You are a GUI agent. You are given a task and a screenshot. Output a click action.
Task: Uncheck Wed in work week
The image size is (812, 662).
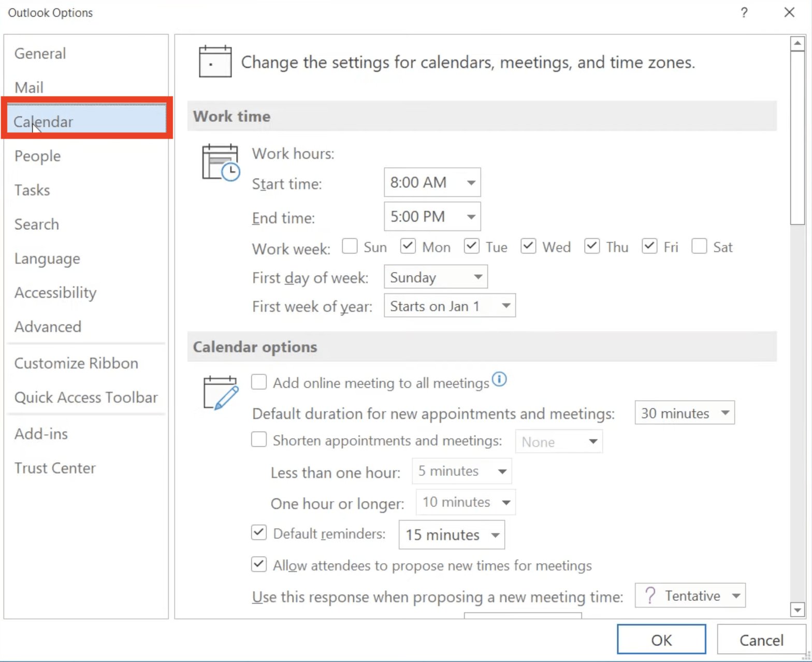528,246
